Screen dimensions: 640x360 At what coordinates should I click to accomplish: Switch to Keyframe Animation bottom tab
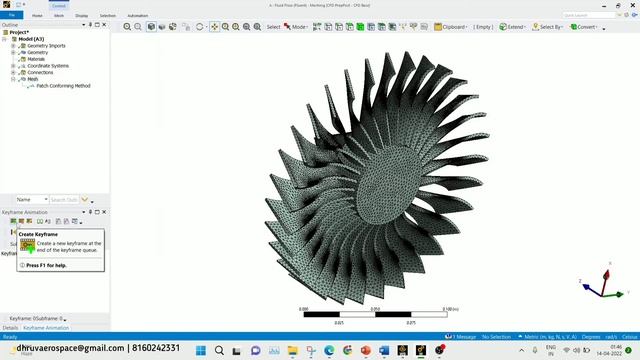tap(46, 328)
